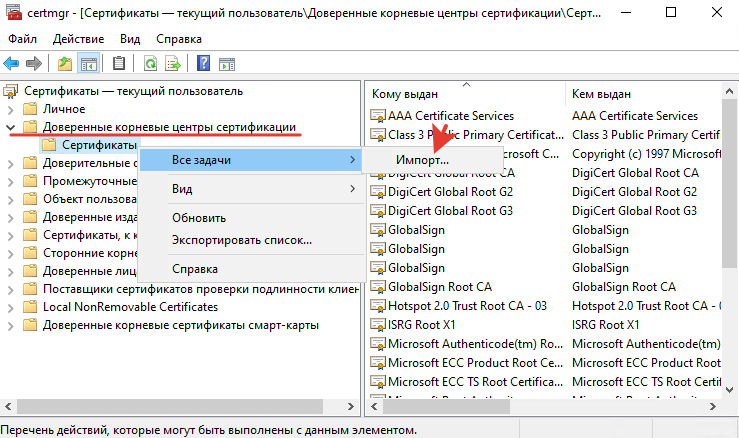
Task: Open Help via question mark icon
Action: (204, 63)
